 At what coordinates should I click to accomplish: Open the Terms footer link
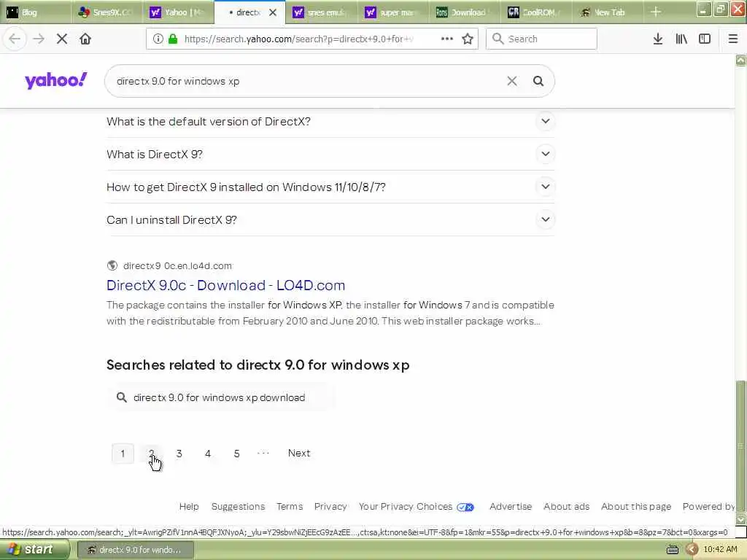point(289,507)
